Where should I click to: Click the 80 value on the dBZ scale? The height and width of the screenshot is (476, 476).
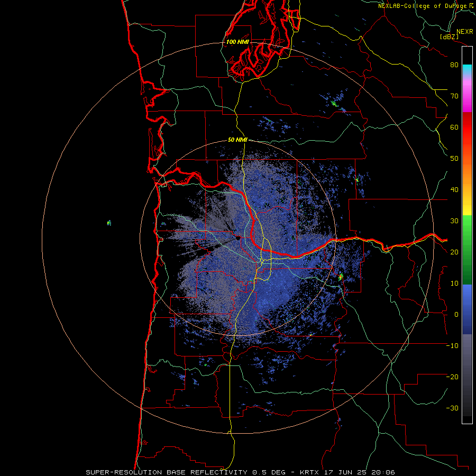coord(454,65)
